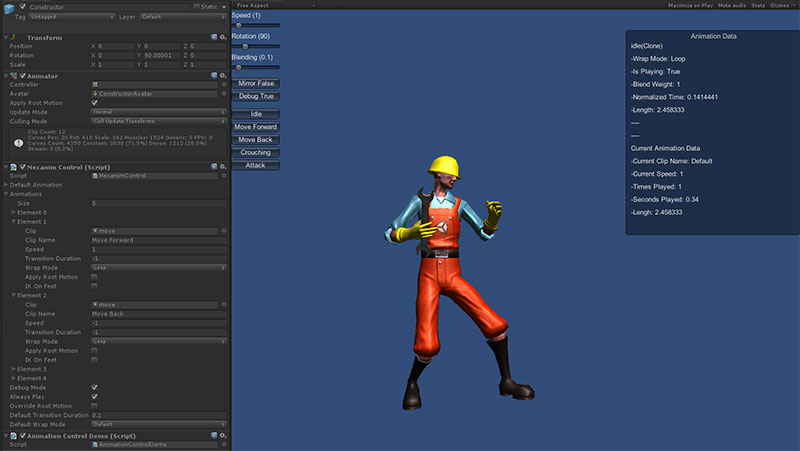Viewport: 800px width, 451px height.
Task: Open the Animator component help icon
Action: 214,76
